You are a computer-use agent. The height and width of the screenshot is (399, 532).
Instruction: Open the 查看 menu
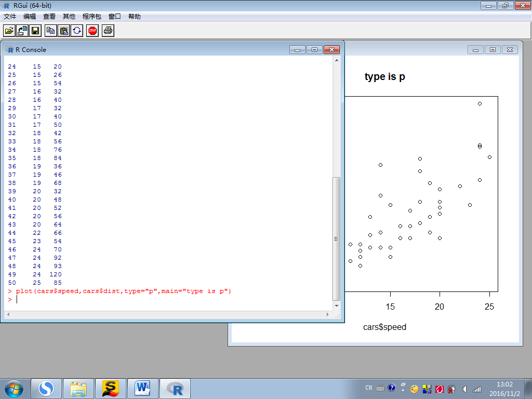coord(49,16)
